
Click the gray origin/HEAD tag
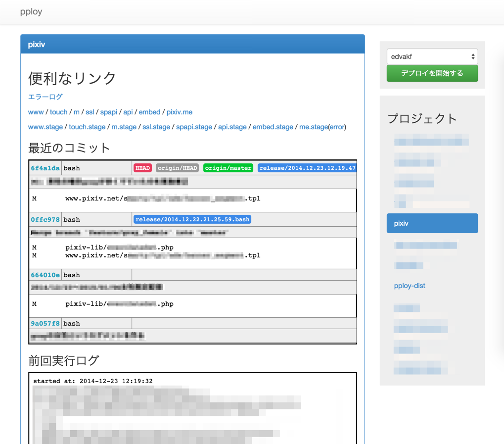pyautogui.click(x=178, y=168)
